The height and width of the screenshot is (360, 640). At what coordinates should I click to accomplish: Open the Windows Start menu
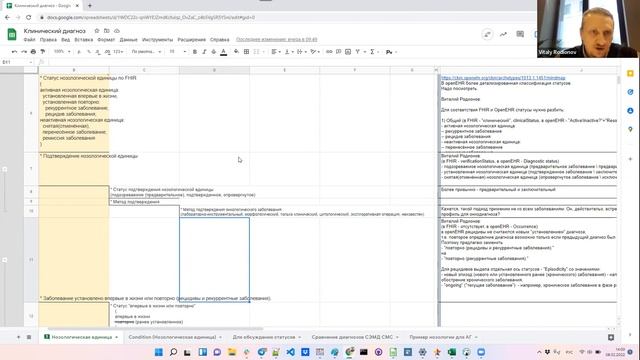tap(159, 352)
